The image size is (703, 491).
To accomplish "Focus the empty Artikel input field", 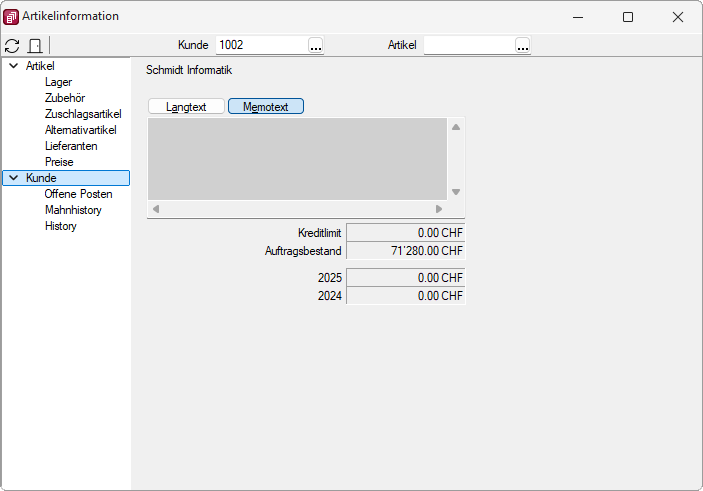I will tap(468, 46).
